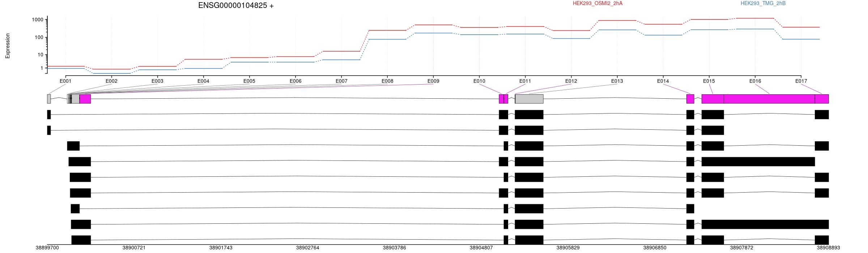This screenshot has height=253, width=868.
Task: Click genomic coordinate 38907872
Action: coord(742,248)
